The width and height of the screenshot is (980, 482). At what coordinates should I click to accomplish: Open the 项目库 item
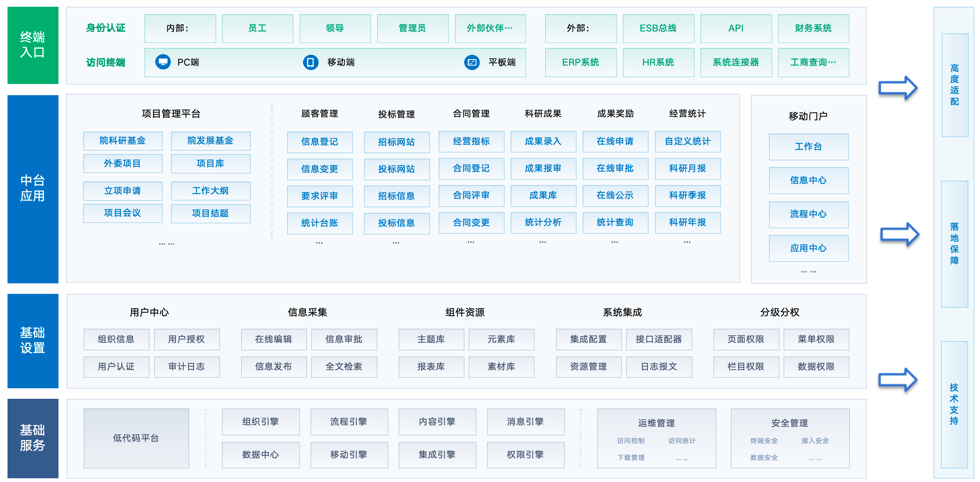(211, 163)
